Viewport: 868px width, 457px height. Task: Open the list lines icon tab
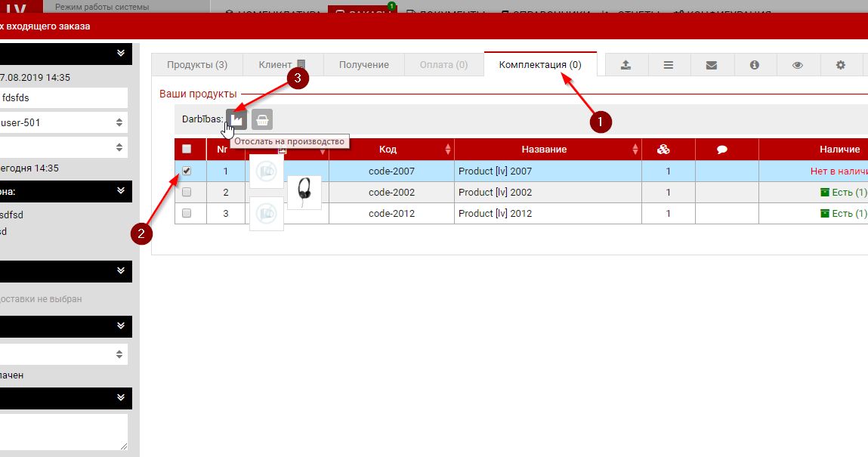[x=669, y=65]
